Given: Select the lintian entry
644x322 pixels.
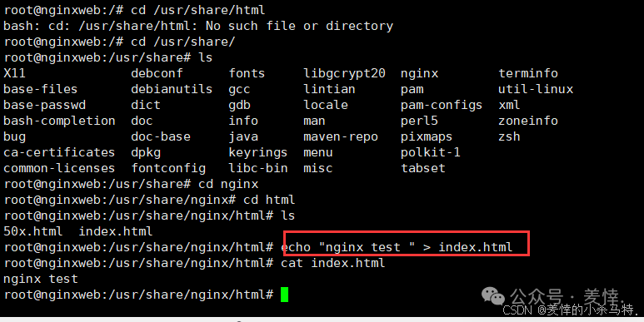Looking at the screenshot, I should click(x=329, y=89).
